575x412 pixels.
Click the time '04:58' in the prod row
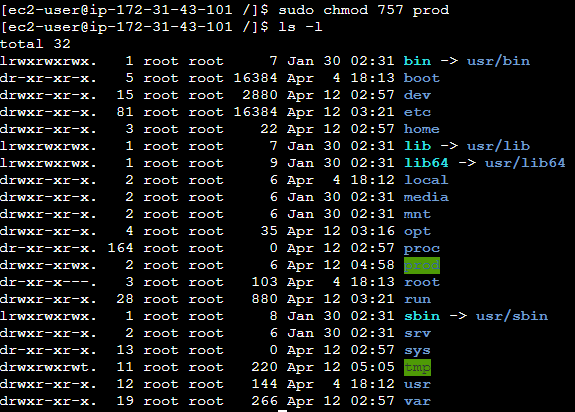click(x=372, y=265)
